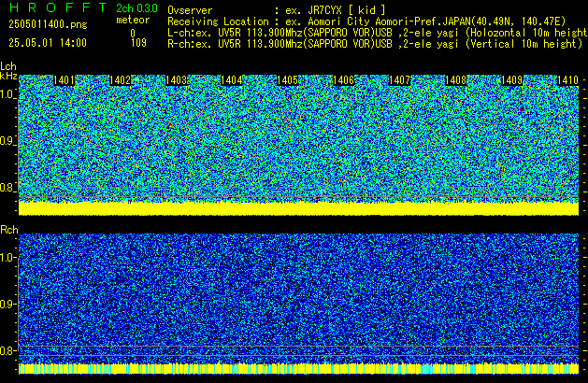Select the R-ch UV5R receiver description line

tap(375, 44)
